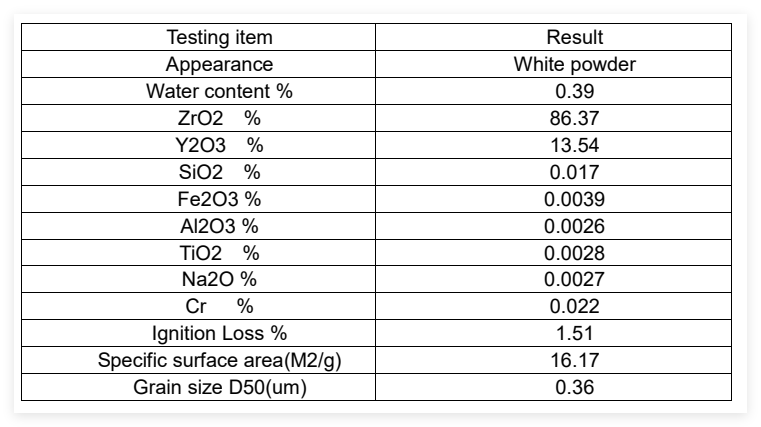Click the "Ignition Loss %" cell
The image size is (761, 427).
[219, 334]
